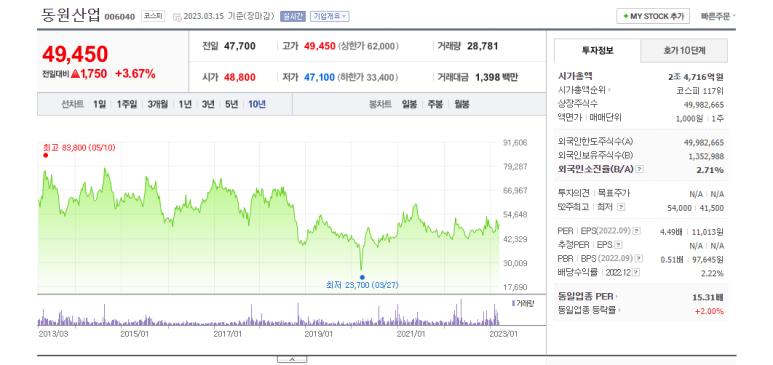Click the sector PER value 15.31배
The height and width of the screenshot is (365, 773).
click(x=708, y=297)
